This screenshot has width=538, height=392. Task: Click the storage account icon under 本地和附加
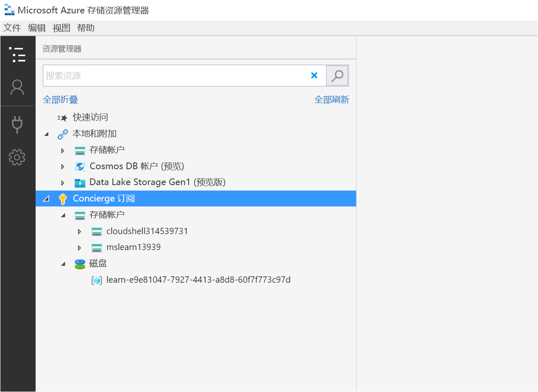(x=80, y=150)
